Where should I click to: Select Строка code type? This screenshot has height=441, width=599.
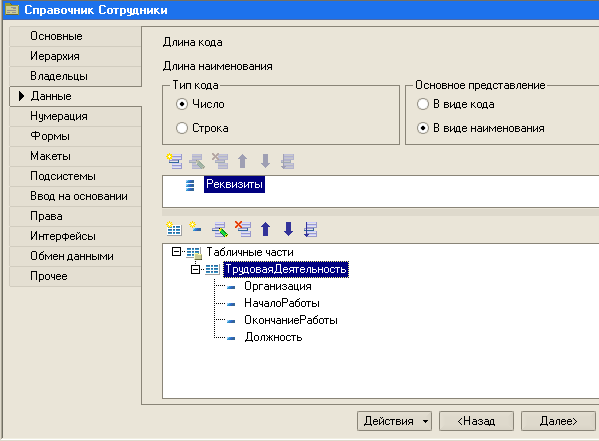click(182, 128)
